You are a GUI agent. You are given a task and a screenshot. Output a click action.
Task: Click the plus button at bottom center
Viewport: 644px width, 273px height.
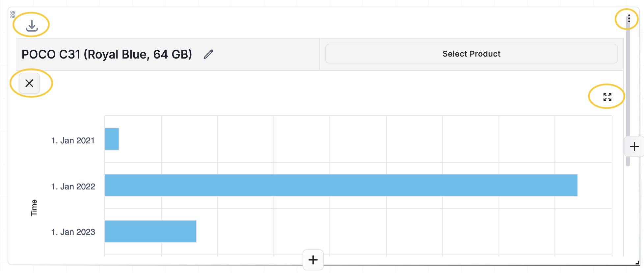click(x=313, y=260)
